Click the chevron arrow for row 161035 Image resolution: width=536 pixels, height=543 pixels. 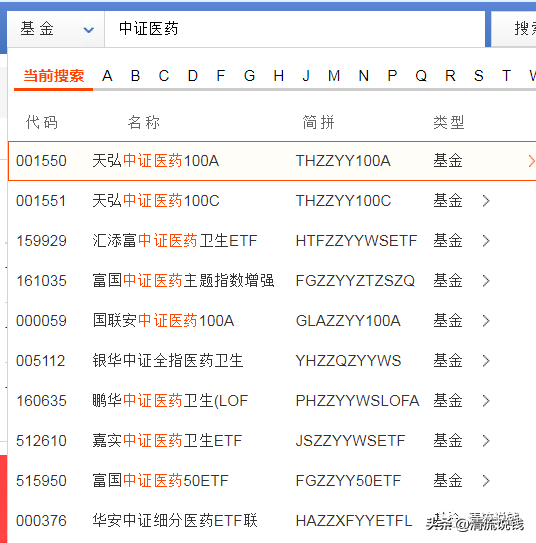[486, 281]
